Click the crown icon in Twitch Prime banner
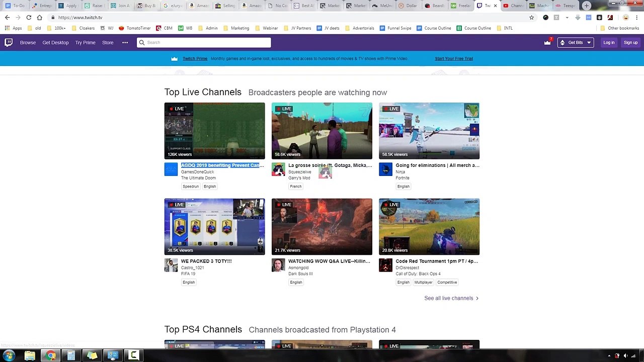644x362 pixels. (x=174, y=58)
